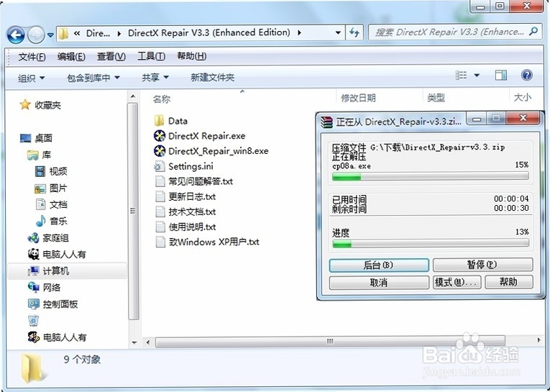Viewport: 550px width, 392px height.
Task: Click the horizontal scrollbar in file list
Action: pyautogui.click(x=330, y=341)
